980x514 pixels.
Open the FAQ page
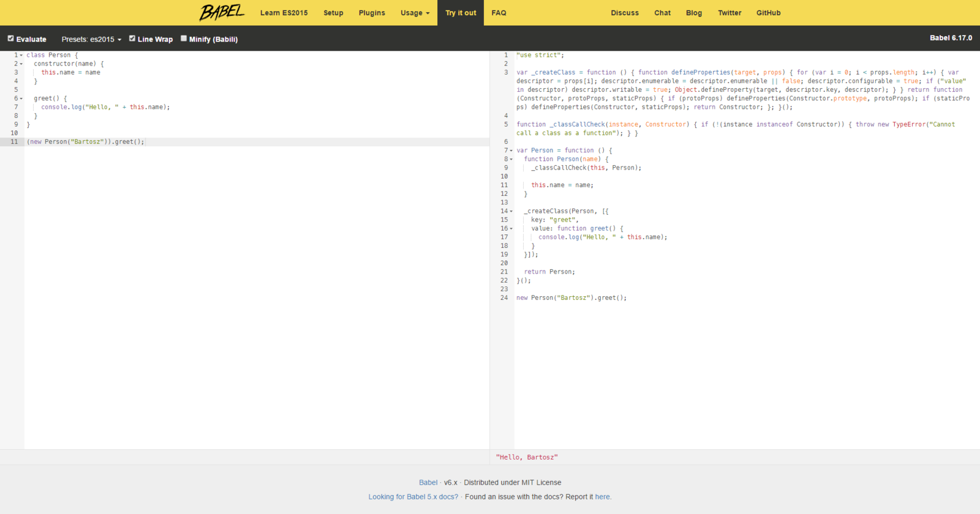pos(499,13)
